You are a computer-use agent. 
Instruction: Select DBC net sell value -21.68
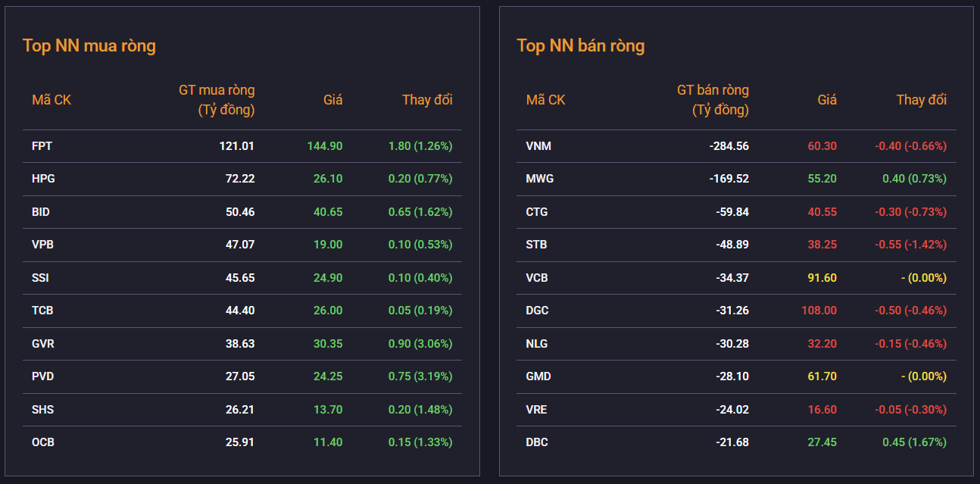tap(732, 442)
